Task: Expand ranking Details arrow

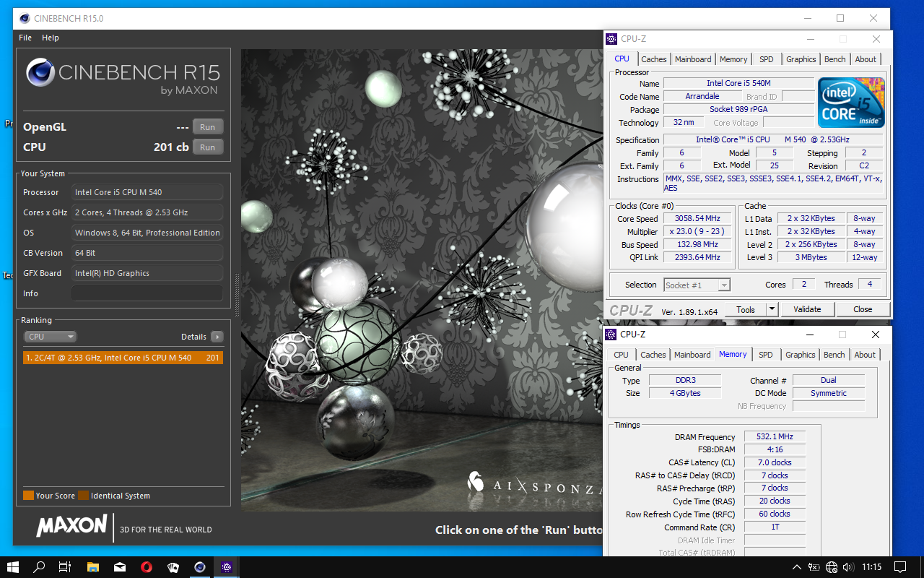Action: [217, 337]
